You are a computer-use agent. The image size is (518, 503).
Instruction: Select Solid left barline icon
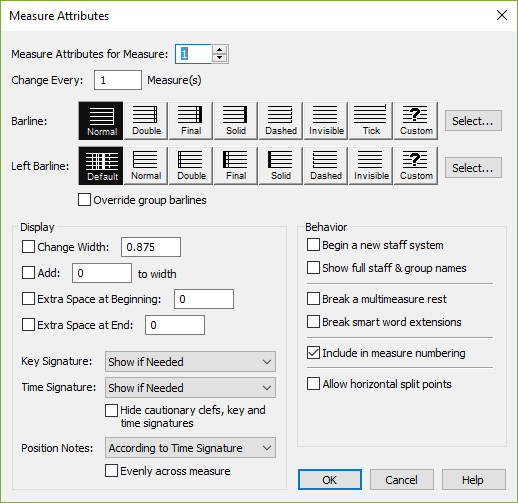click(281, 166)
